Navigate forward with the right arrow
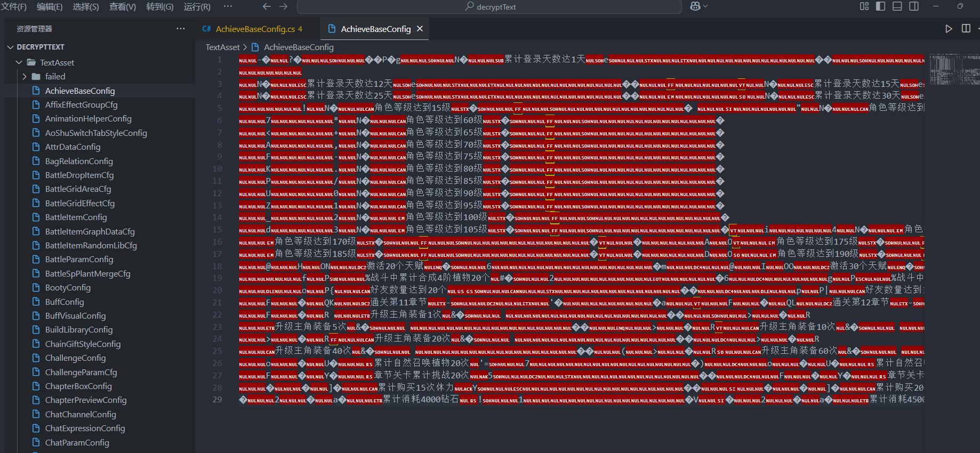 pos(284,6)
